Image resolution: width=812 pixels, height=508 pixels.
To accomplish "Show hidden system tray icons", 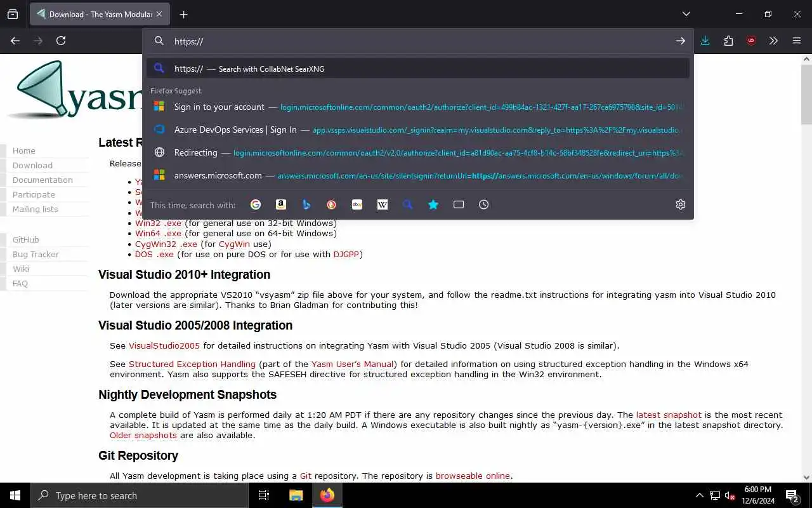I will coord(700,495).
